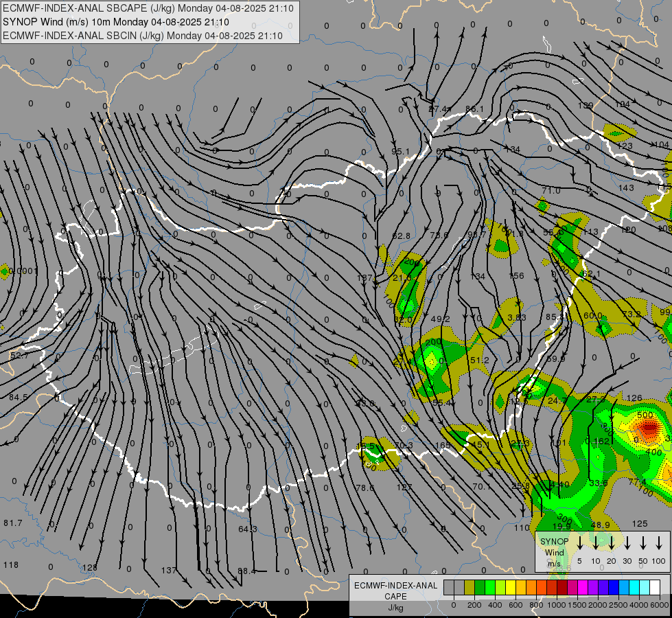The width and height of the screenshot is (672, 618).
Task: Click the SBCAPE title line in header
Action: point(148,8)
